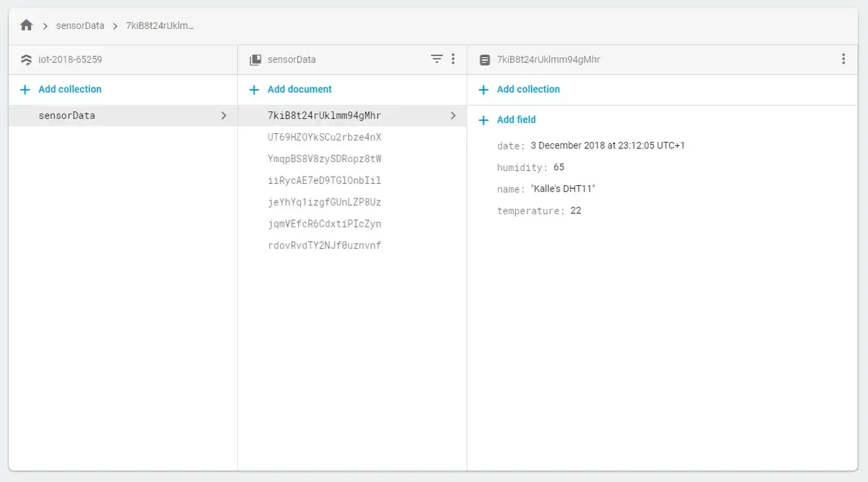Click the Add field link
Screen dimensions: 868x482
tap(514, 119)
